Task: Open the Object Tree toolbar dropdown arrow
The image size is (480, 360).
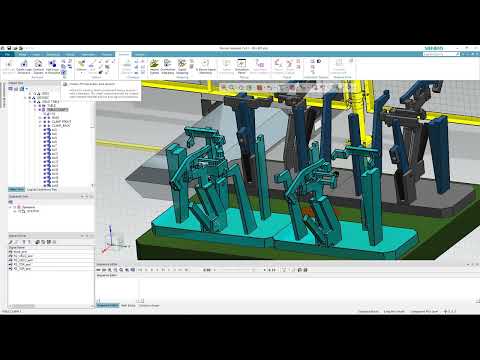Action: tap(27, 89)
